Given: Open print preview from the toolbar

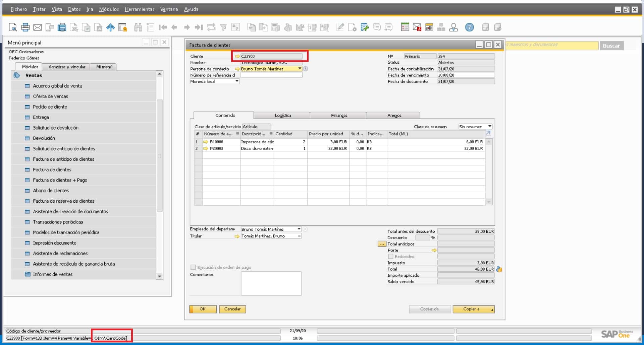Looking at the screenshot, I should tap(13, 27).
